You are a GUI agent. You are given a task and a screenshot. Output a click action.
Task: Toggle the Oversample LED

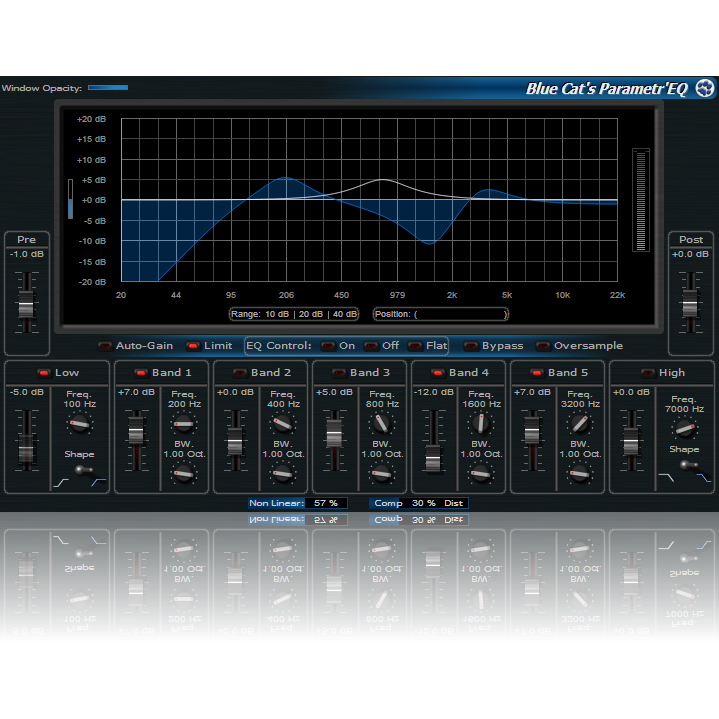tap(543, 346)
